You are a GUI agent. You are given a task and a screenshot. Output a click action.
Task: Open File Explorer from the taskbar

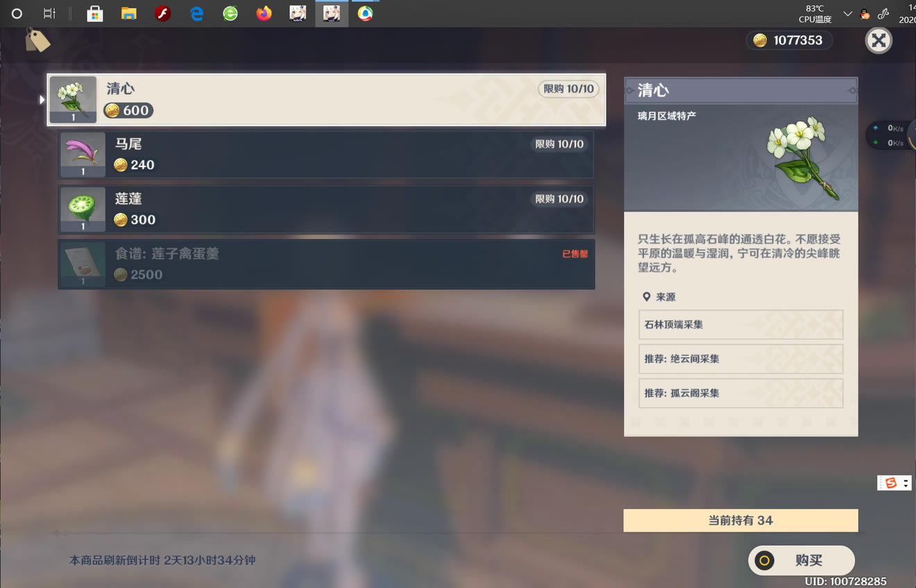(128, 13)
